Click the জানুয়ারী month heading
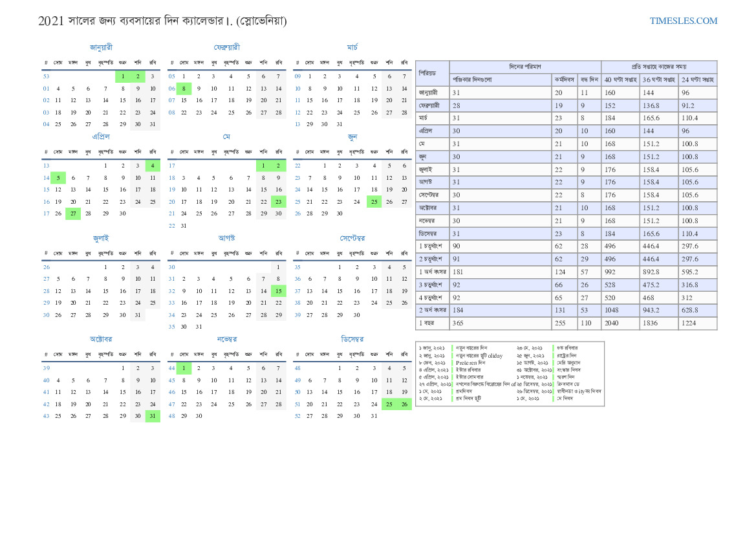Image resolution: width=756 pixels, height=535 pixels. tap(101, 47)
